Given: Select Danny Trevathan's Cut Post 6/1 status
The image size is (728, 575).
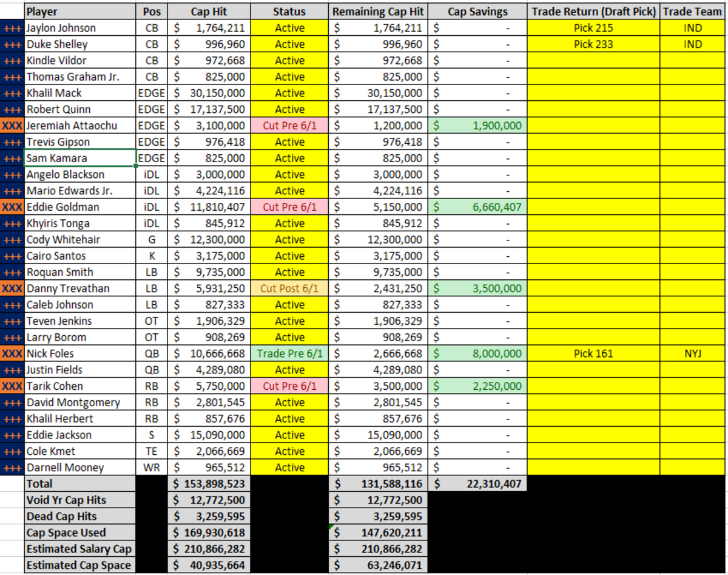Looking at the screenshot, I should point(289,288).
